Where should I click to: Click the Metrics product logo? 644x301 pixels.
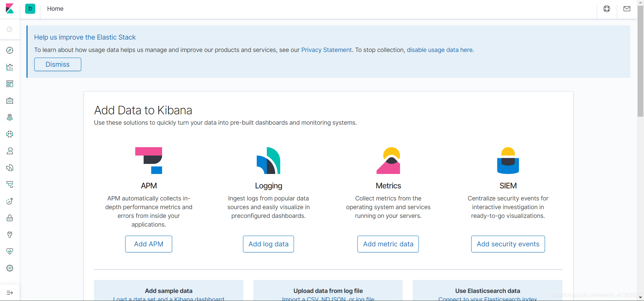(x=388, y=161)
